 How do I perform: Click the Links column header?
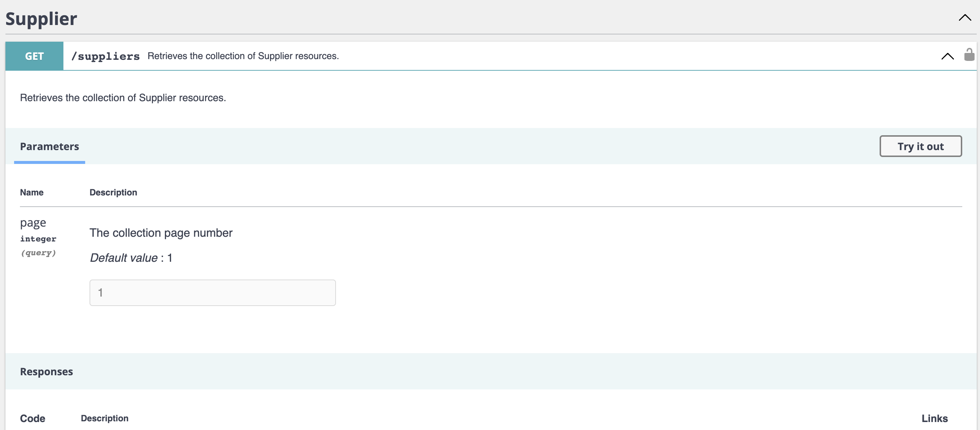(935, 418)
